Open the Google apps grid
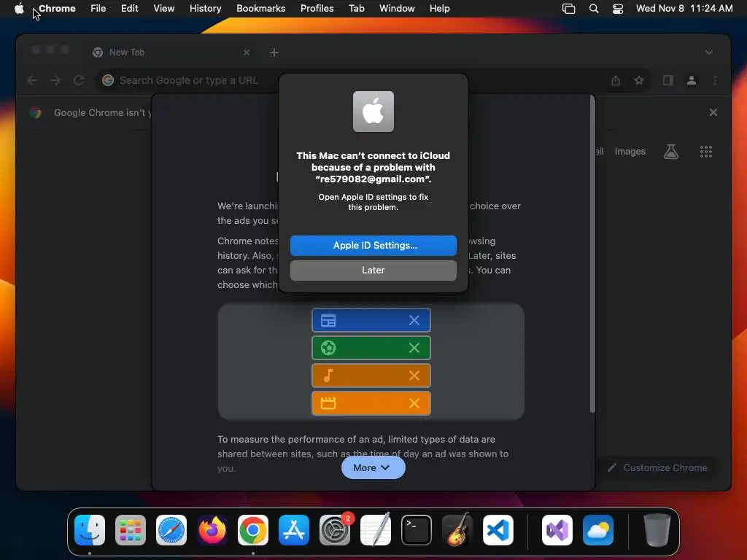Viewport: 747px width, 560px height. pos(706,152)
